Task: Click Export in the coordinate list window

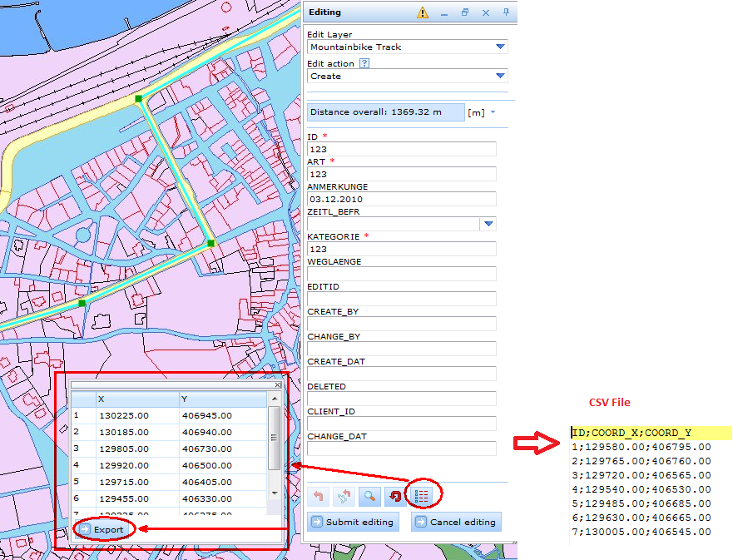Action: pos(102,529)
